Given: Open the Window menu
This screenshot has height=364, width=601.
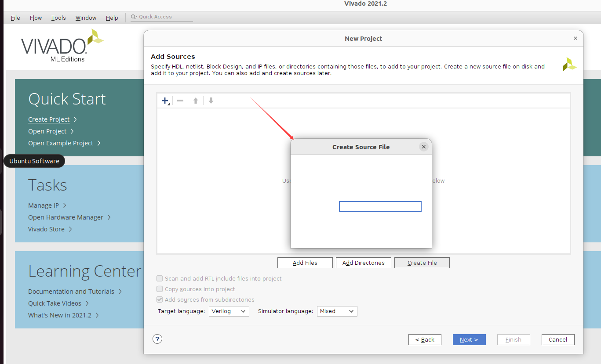Looking at the screenshot, I should 86,18.
